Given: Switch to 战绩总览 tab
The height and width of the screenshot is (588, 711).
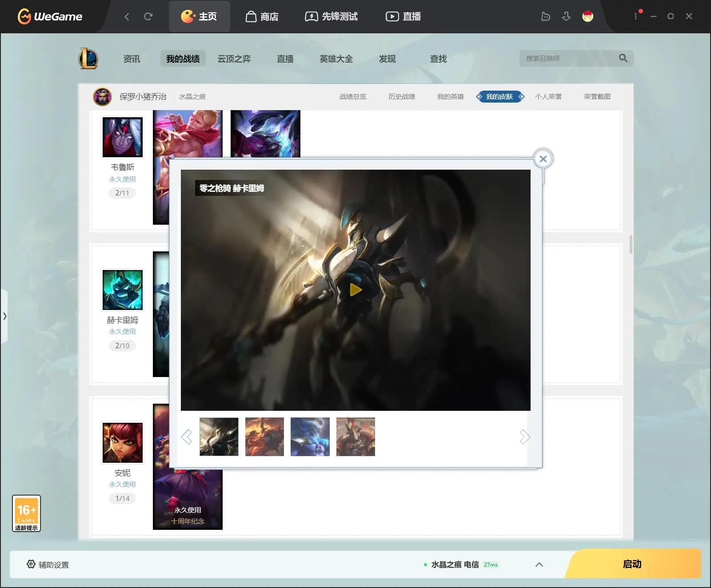Looking at the screenshot, I should coord(353,96).
